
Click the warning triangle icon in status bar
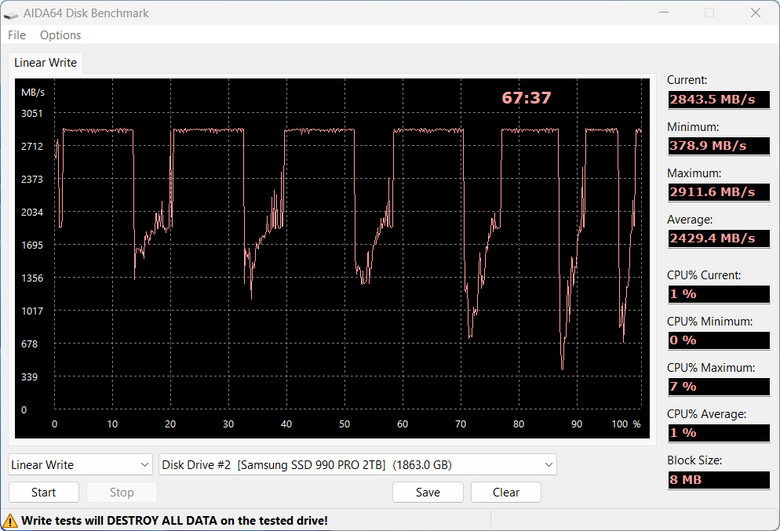(x=10, y=521)
